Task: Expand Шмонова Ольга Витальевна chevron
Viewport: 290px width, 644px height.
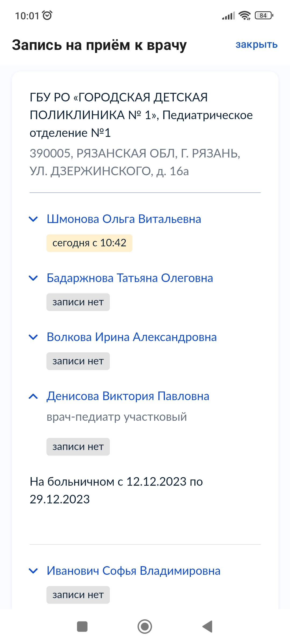Action: coord(33,219)
